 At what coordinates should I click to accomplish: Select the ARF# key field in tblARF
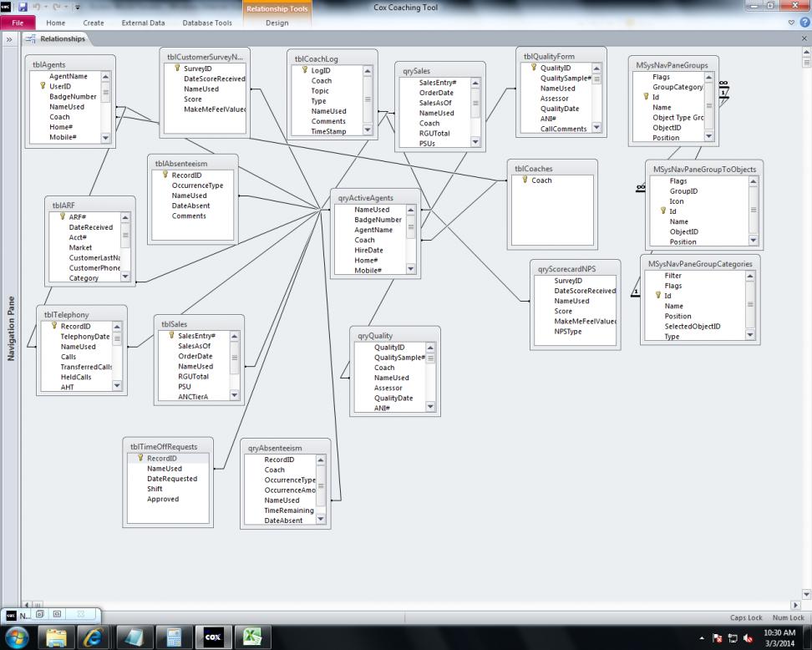(x=77, y=217)
